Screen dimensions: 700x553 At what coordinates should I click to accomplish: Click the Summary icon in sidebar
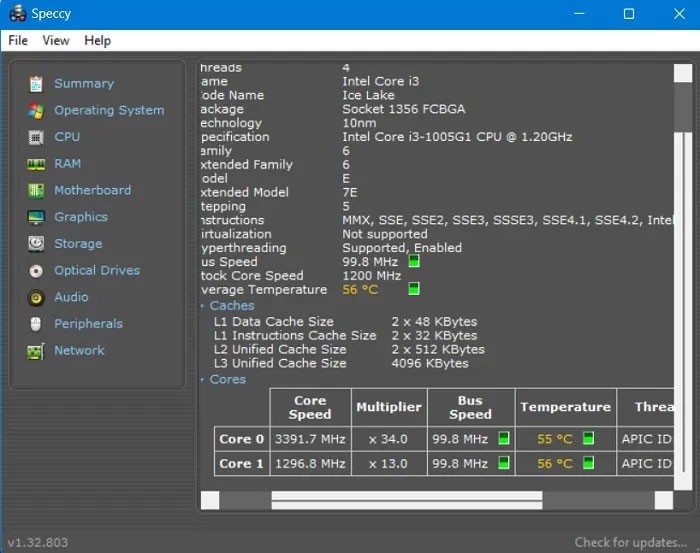pos(36,84)
